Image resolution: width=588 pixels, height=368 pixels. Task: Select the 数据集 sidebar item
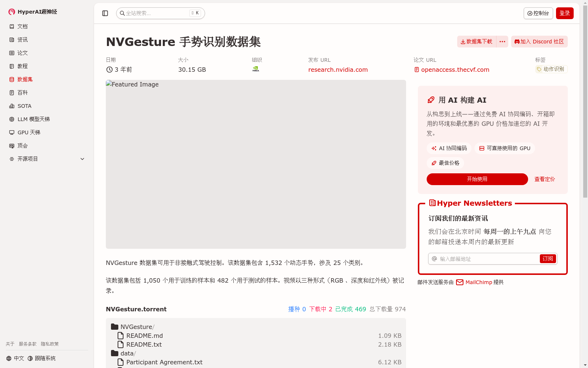[47, 79]
